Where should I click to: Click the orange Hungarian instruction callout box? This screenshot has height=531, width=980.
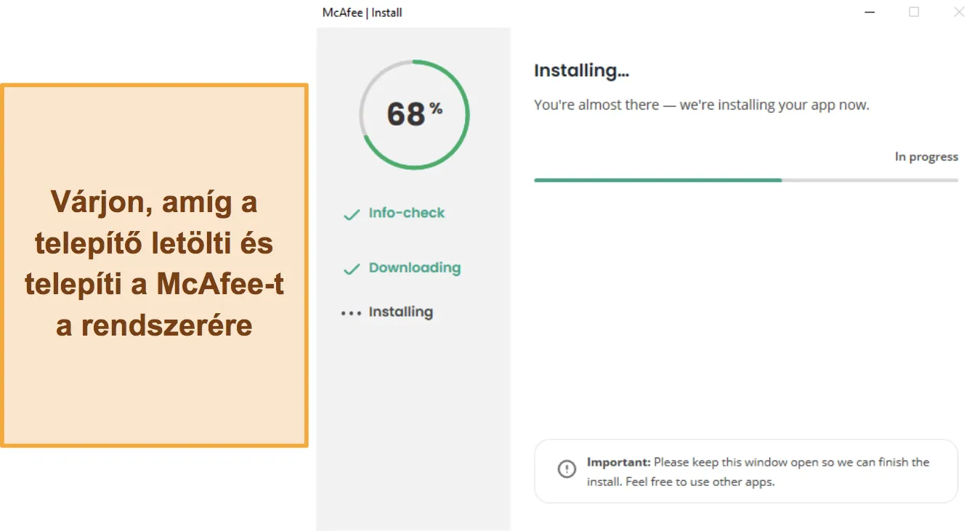click(x=154, y=265)
